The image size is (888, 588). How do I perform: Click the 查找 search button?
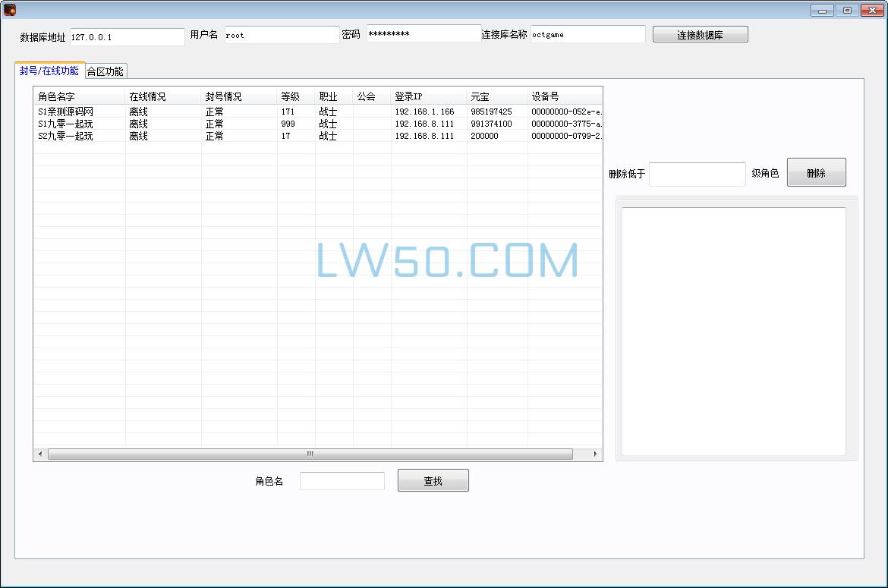[x=433, y=480]
